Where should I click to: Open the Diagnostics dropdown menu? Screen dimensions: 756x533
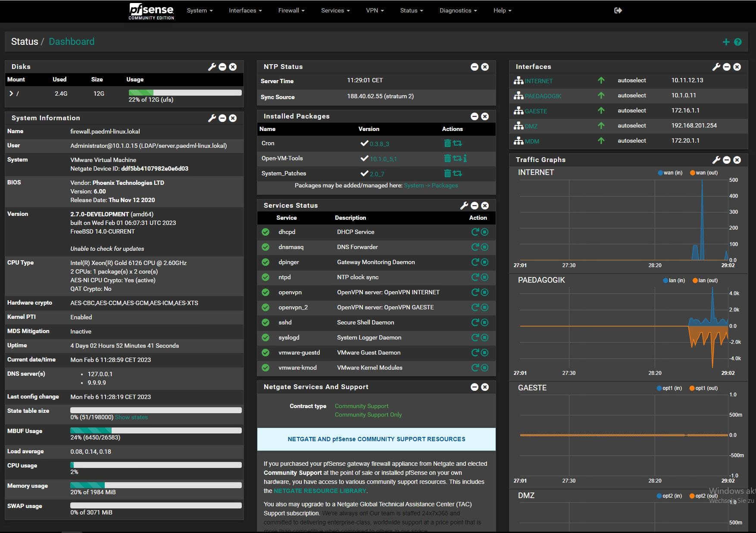pyautogui.click(x=457, y=10)
